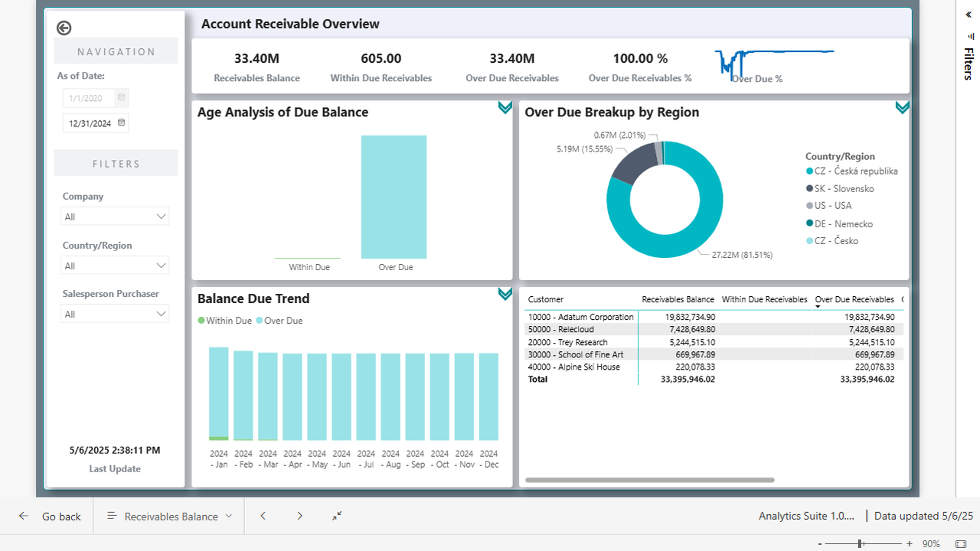Click the pin icon above the Filters pane
This screenshot has height=551, width=980.
tap(970, 36)
